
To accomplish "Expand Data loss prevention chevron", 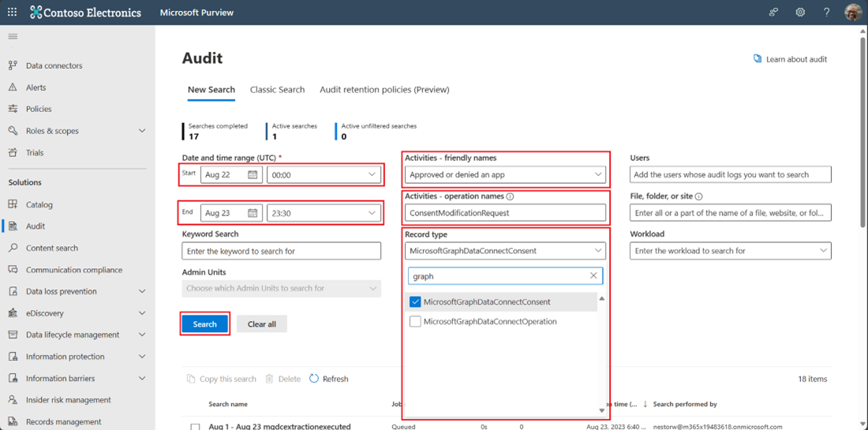I will (142, 292).
